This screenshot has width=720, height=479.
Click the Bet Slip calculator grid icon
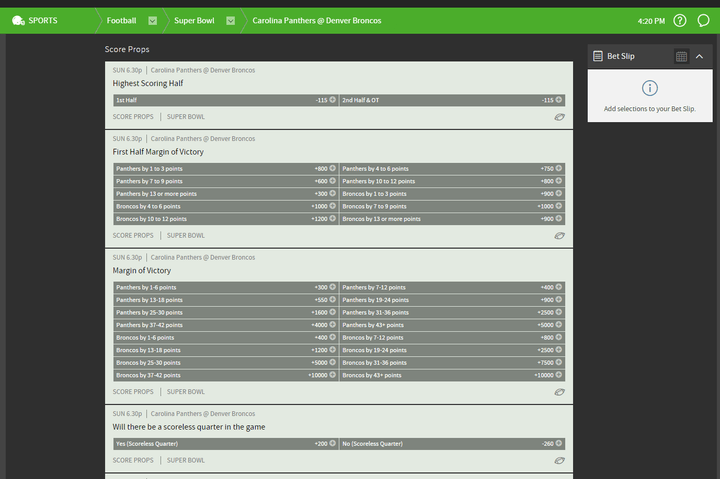coord(681,56)
